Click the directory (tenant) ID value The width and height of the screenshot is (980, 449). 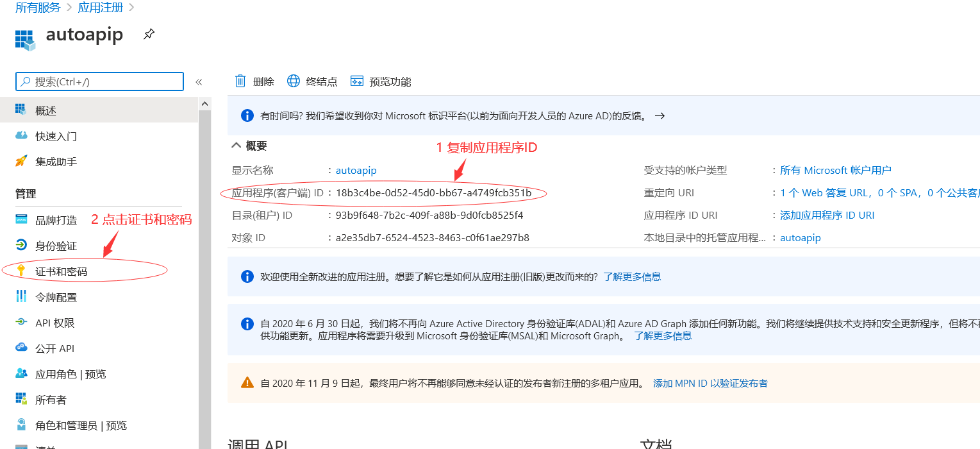[x=429, y=215]
